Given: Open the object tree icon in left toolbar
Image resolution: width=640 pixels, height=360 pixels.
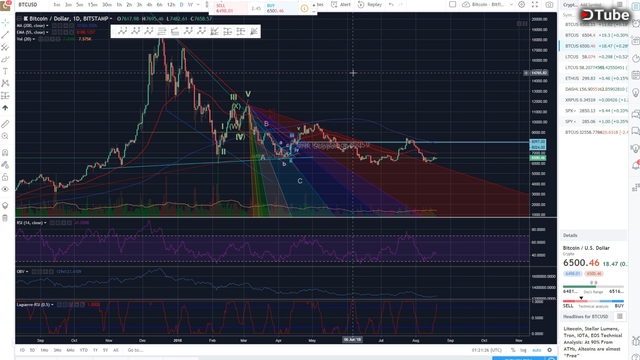Looking at the screenshot, I should pyautogui.click(x=5, y=205).
